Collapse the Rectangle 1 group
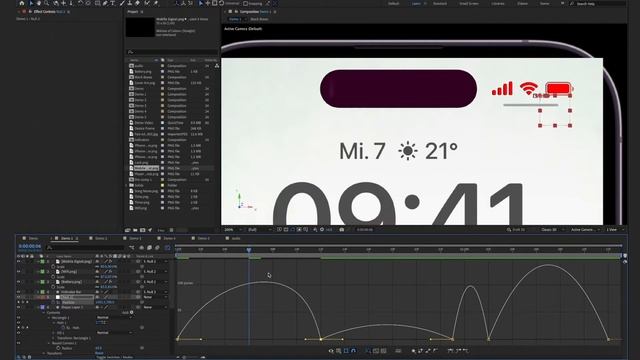 49,318
